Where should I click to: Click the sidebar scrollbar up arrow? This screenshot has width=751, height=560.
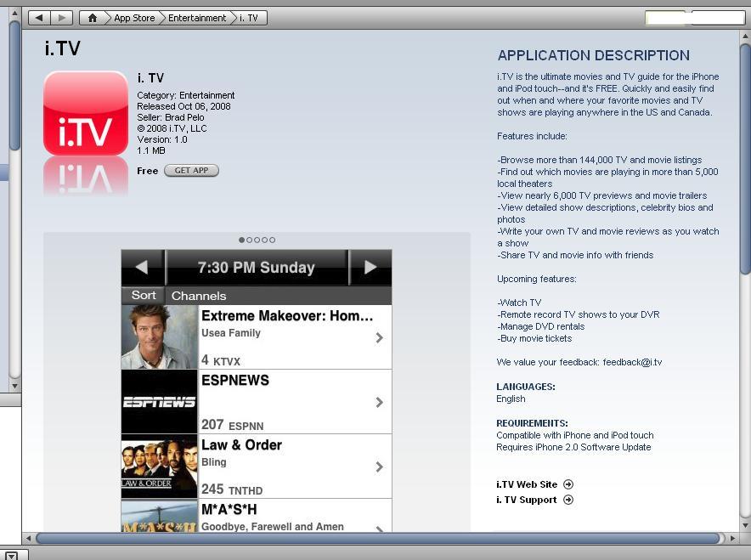(x=14, y=13)
